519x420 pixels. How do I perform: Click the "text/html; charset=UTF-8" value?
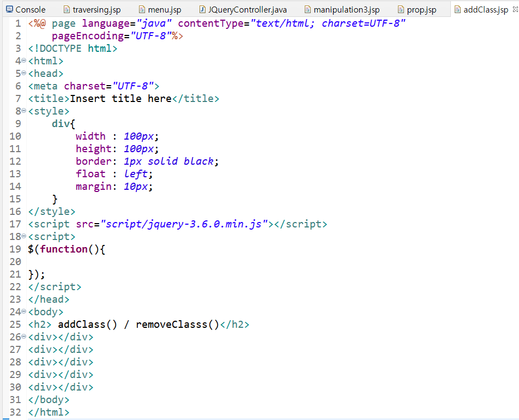click(328, 23)
